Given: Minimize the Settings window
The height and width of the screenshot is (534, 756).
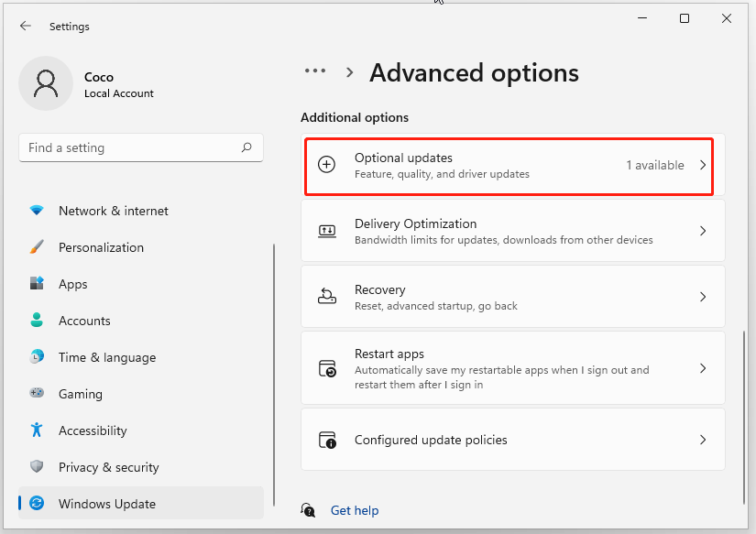Looking at the screenshot, I should [x=642, y=18].
